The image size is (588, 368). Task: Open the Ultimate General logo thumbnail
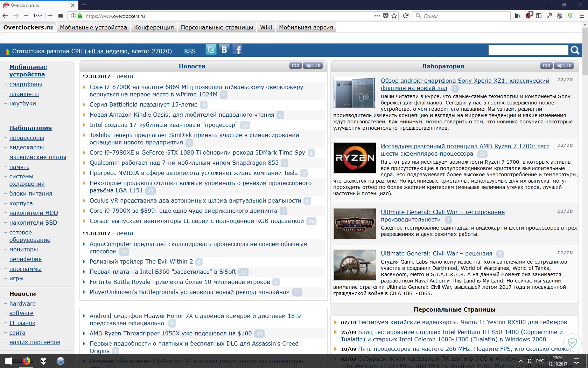click(355, 224)
